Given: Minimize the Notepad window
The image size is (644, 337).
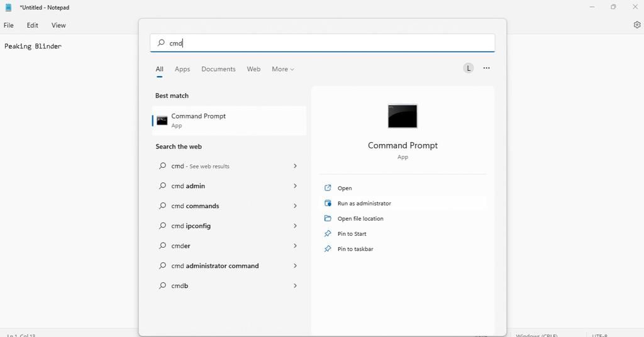Looking at the screenshot, I should coord(592,7).
